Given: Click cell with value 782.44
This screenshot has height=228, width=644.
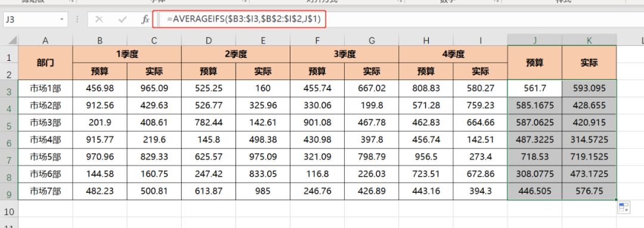Looking at the screenshot, I should click(209, 122).
